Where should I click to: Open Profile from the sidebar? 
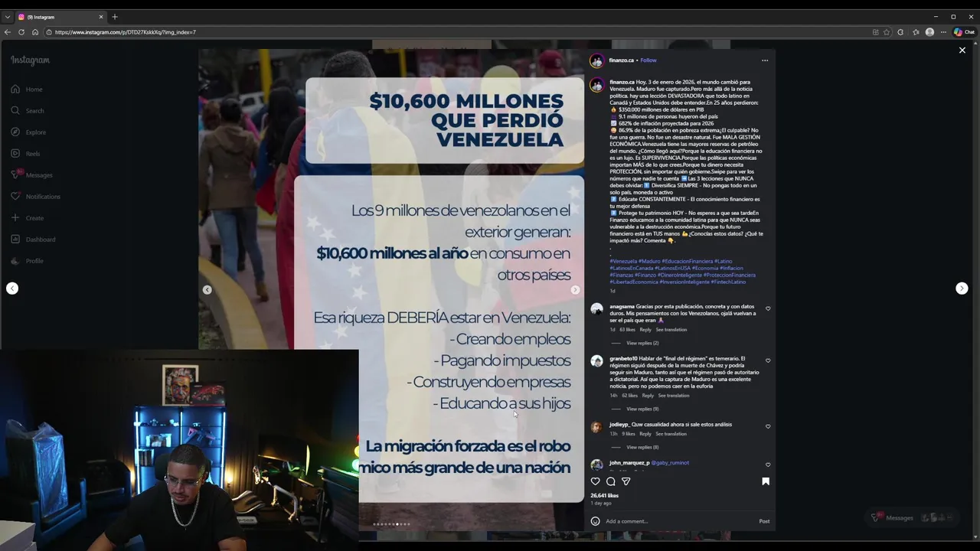(x=27, y=261)
